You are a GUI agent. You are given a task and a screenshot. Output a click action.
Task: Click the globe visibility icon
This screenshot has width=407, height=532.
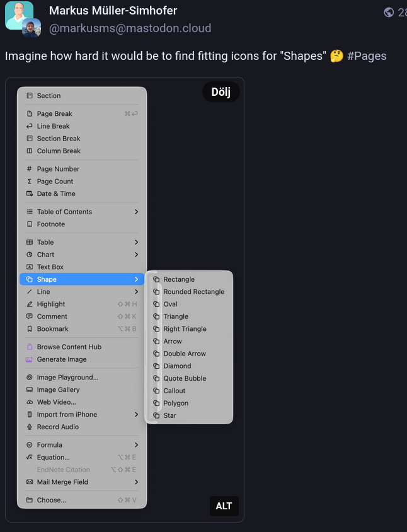click(389, 12)
